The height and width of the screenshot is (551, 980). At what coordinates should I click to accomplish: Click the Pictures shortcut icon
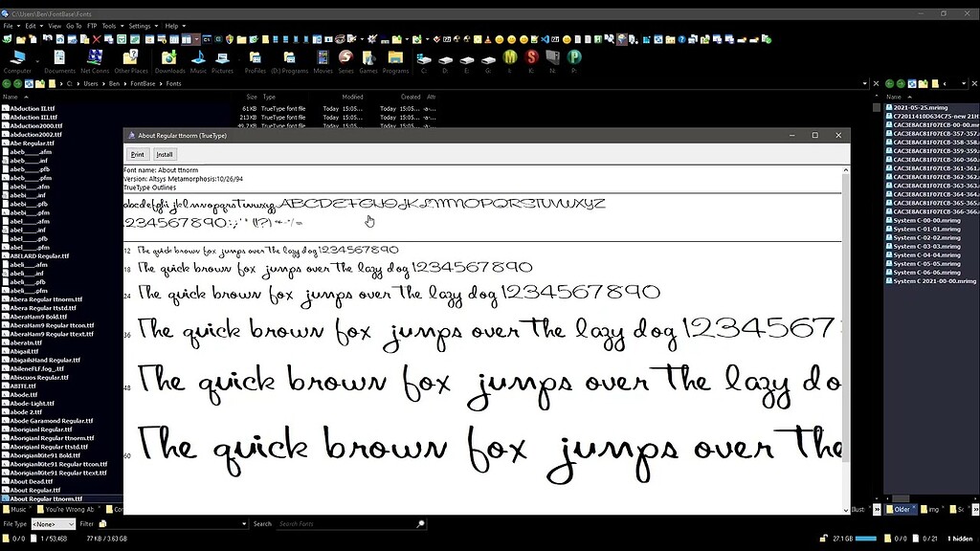tap(222, 57)
